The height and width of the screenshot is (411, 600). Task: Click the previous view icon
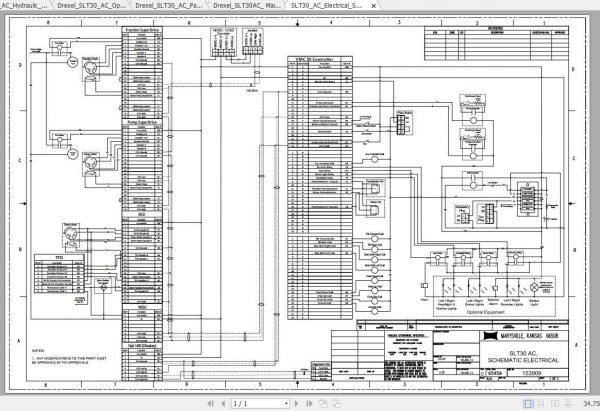pos(323,403)
